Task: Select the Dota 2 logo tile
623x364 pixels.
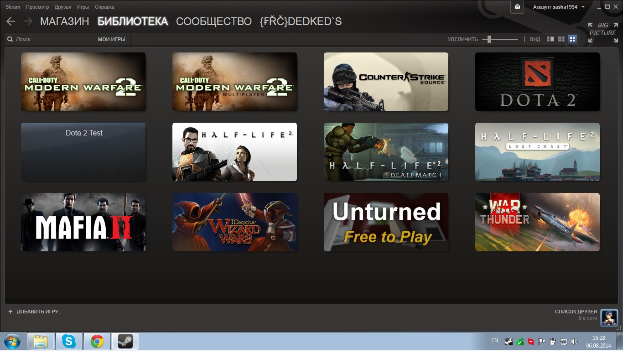Action: coord(538,82)
